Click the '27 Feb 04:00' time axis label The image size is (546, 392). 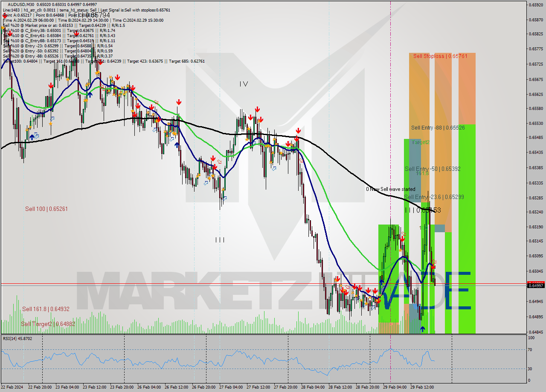[231, 387]
